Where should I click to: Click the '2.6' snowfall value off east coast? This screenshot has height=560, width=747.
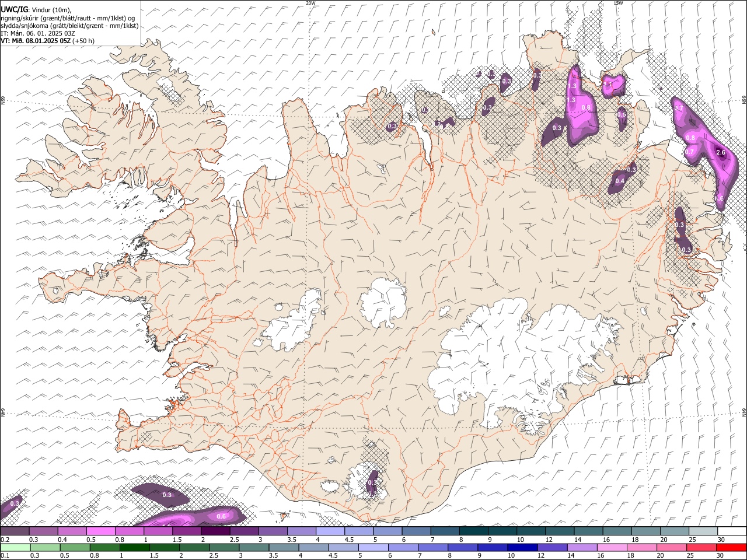coord(720,152)
